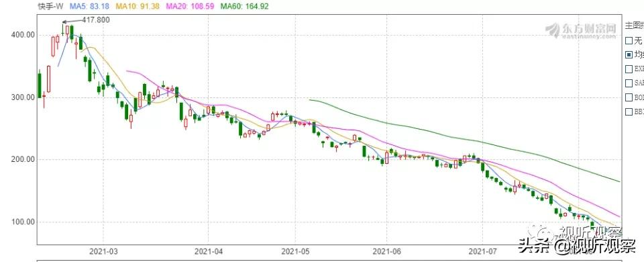644x262 pixels.
Task: Click the 400.00 price axis label
Action: point(23,35)
